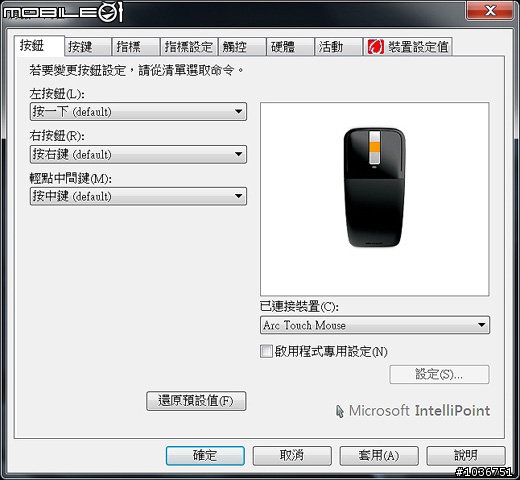Viewport: 520px width, 480px height.
Task: Click the orange touch strip on the mouse
Action: tap(375, 147)
